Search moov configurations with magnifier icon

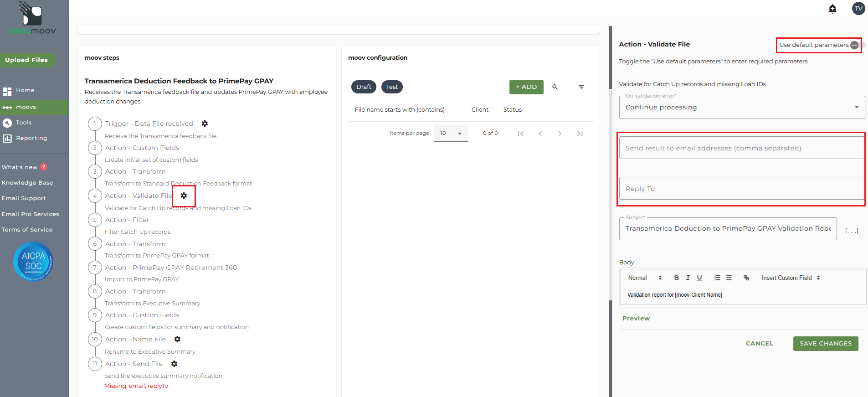pyautogui.click(x=555, y=87)
